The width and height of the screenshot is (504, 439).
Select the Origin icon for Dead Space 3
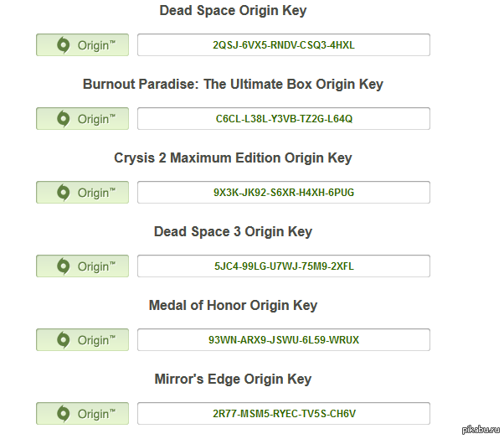pos(62,266)
